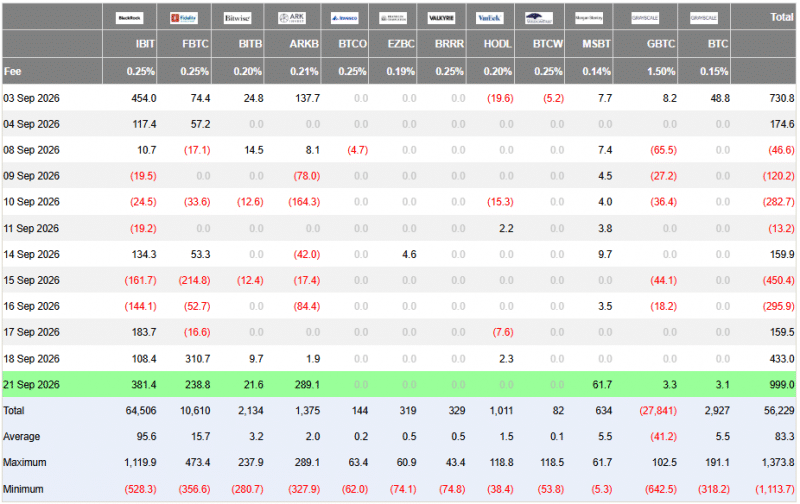Click the 999.0 total in highlighted row

click(782, 385)
